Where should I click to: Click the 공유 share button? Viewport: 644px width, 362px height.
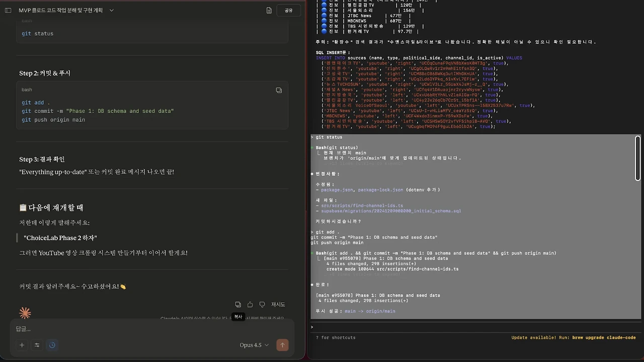(x=288, y=10)
